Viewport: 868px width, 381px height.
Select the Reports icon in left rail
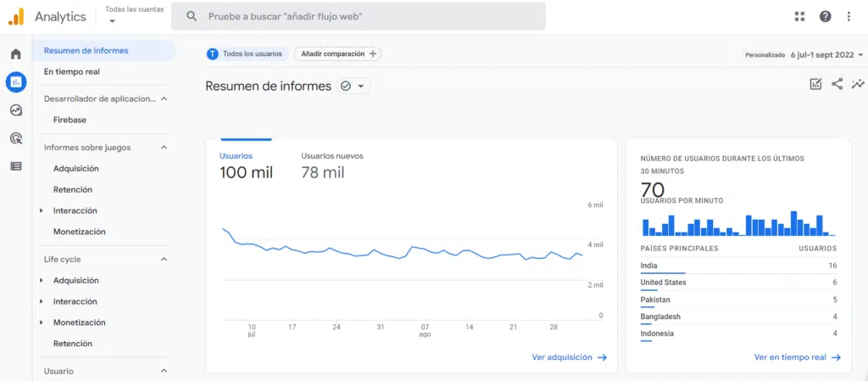[x=16, y=82]
